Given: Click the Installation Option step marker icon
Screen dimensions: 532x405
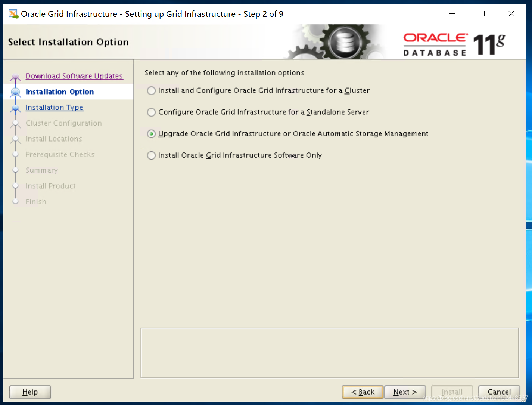Looking at the screenshot, I should click(x=15, y=92).
